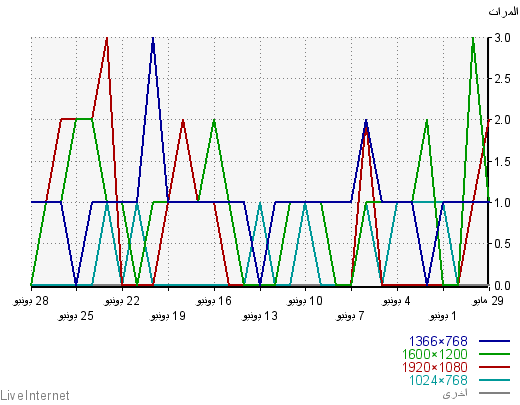This screenshot has width=520, height=405.
Task: Click the blue legend line swatch
Action: pyautogui.click(x=494, y=341)
